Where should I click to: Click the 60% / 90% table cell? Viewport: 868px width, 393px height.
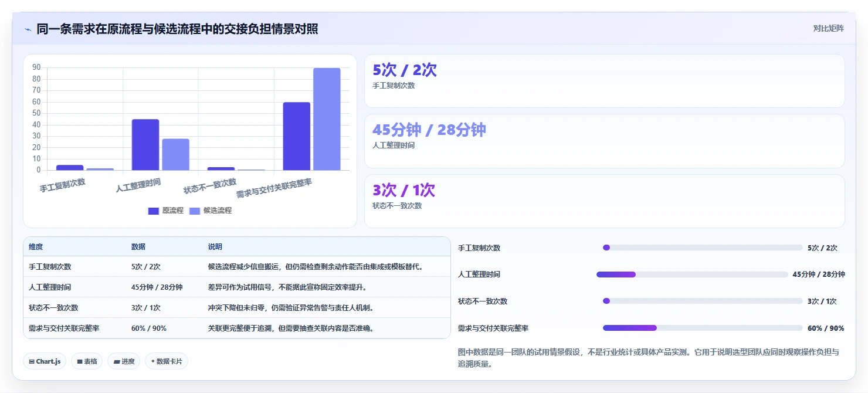(x=149, y=328)
